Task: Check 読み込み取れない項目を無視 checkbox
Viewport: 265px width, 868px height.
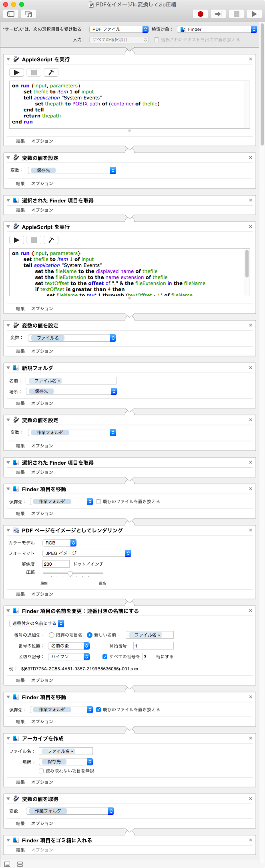Action: click(x=41, y=771)
